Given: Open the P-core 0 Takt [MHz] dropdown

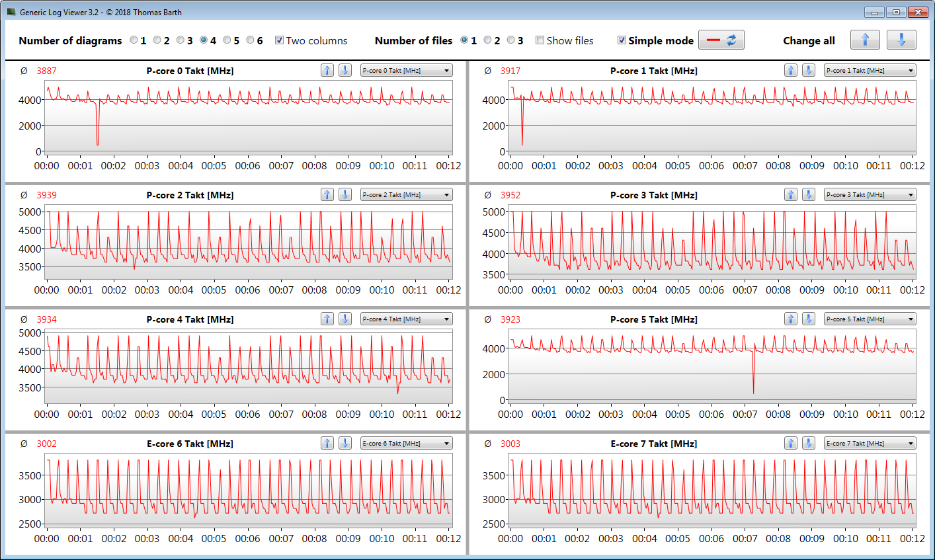Looking at the screenshot, I should tap(406, 71).
